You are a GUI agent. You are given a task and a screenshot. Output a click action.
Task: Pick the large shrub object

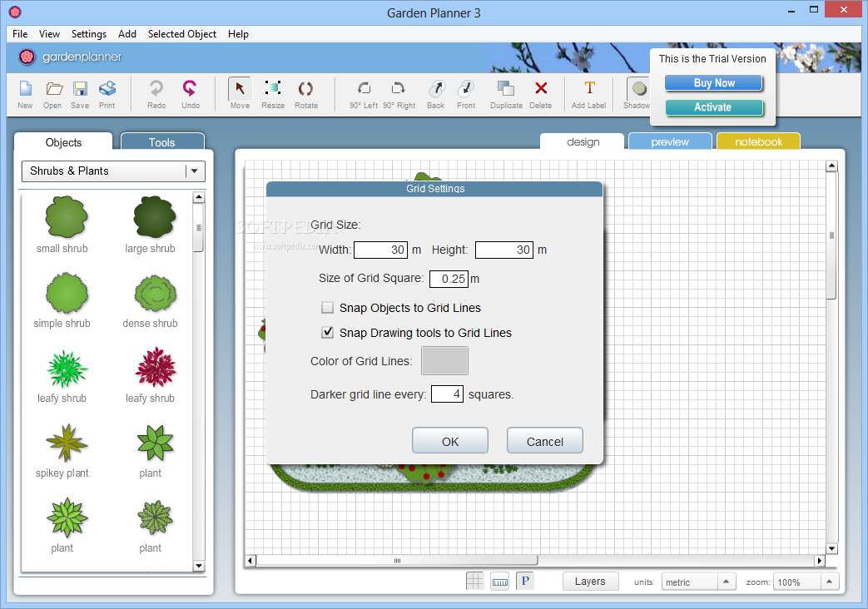(155, 216)
